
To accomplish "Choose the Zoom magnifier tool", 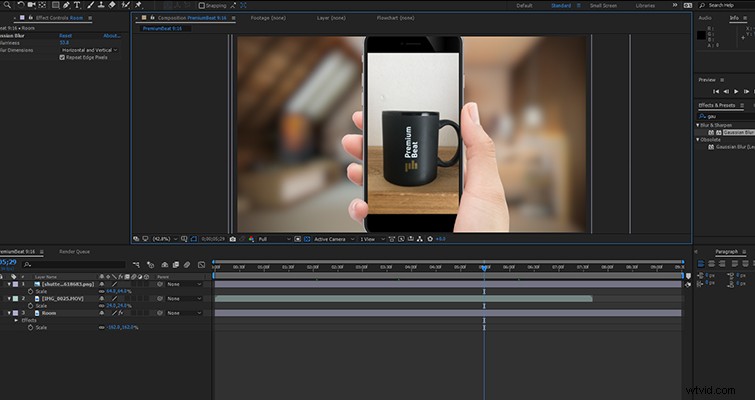I will (x=7, y=5).
